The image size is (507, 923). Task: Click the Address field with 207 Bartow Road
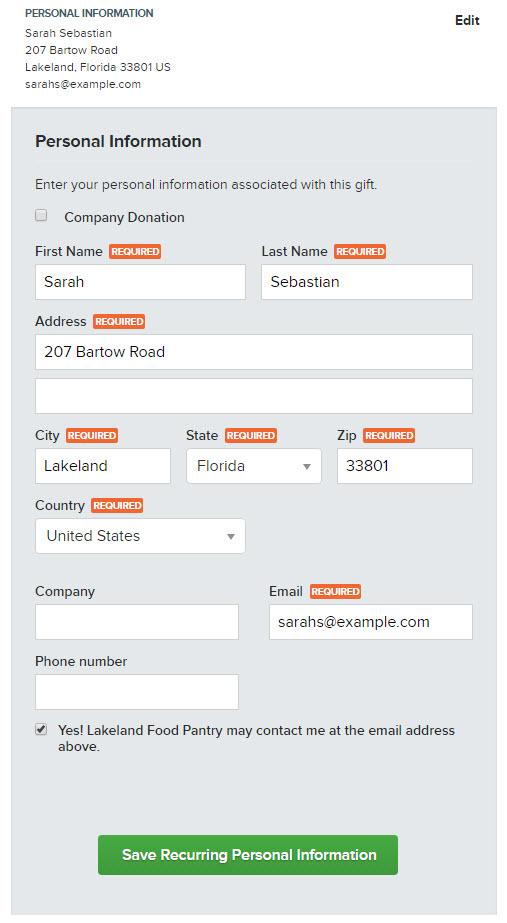(254, 352)
